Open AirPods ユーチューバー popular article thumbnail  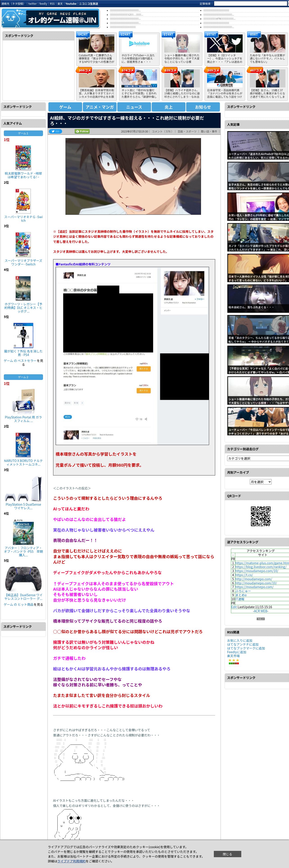pyautogui.click(x=258, y=145)
